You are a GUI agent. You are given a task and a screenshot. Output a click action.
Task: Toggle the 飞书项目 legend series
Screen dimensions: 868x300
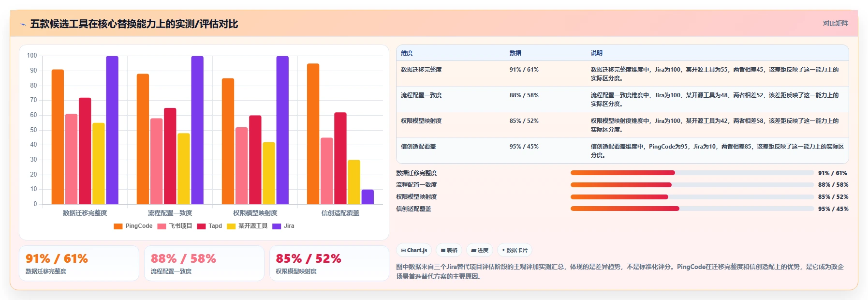coord(175,226)
